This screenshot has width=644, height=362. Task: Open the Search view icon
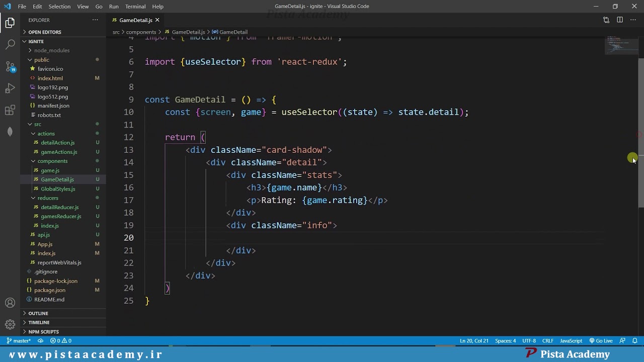[x=10, y=45]
